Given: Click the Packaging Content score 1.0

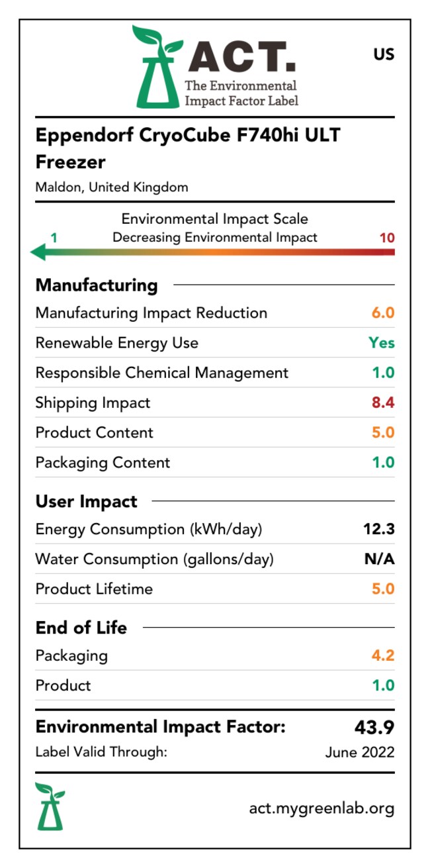Looking at the screenshot, I should [x=382, y=462].
